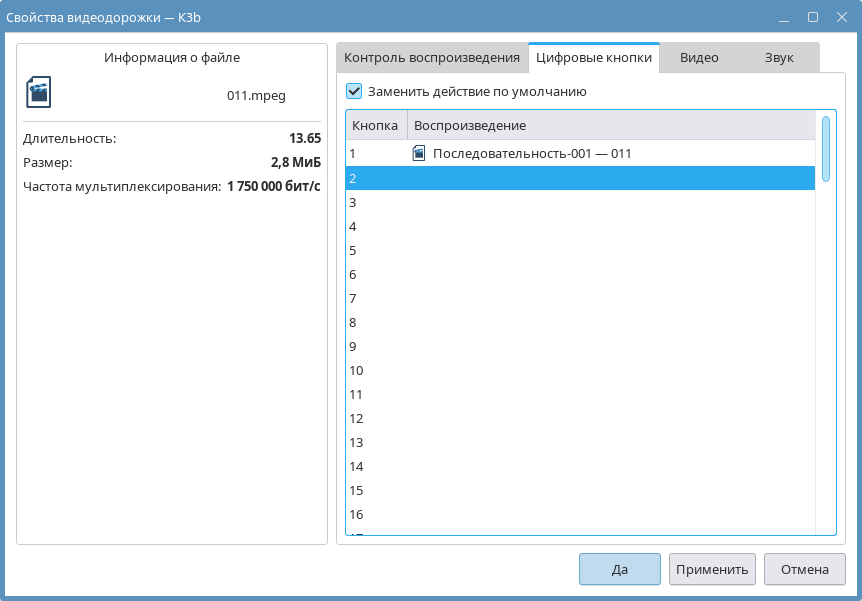Click the 011.mpeg video file icon

point(38,92)
